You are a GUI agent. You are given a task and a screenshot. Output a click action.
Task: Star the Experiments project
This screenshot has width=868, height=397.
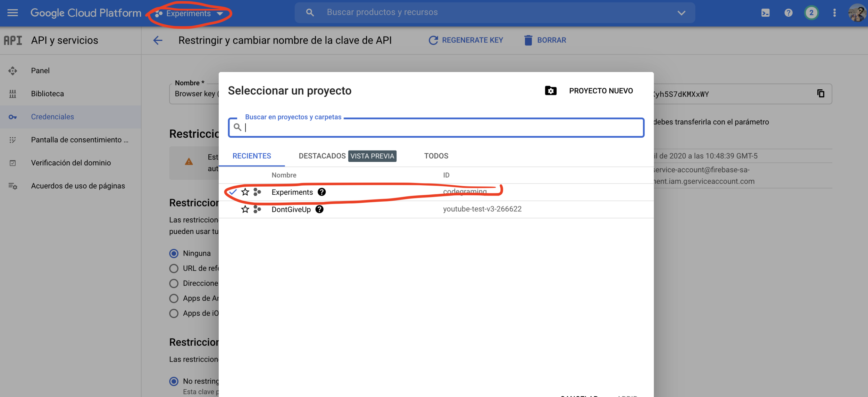[x=245, y=192]
